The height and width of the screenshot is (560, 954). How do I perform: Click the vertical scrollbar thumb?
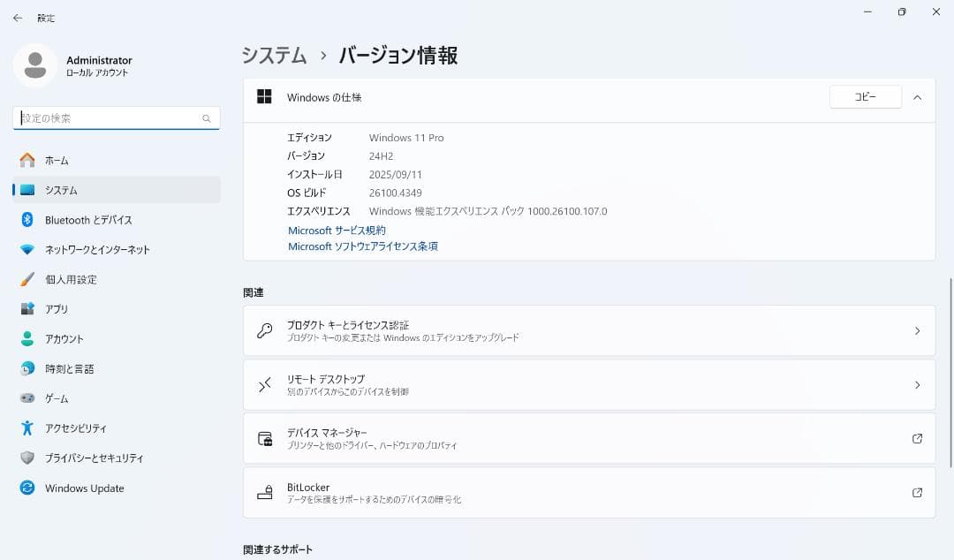950,373
